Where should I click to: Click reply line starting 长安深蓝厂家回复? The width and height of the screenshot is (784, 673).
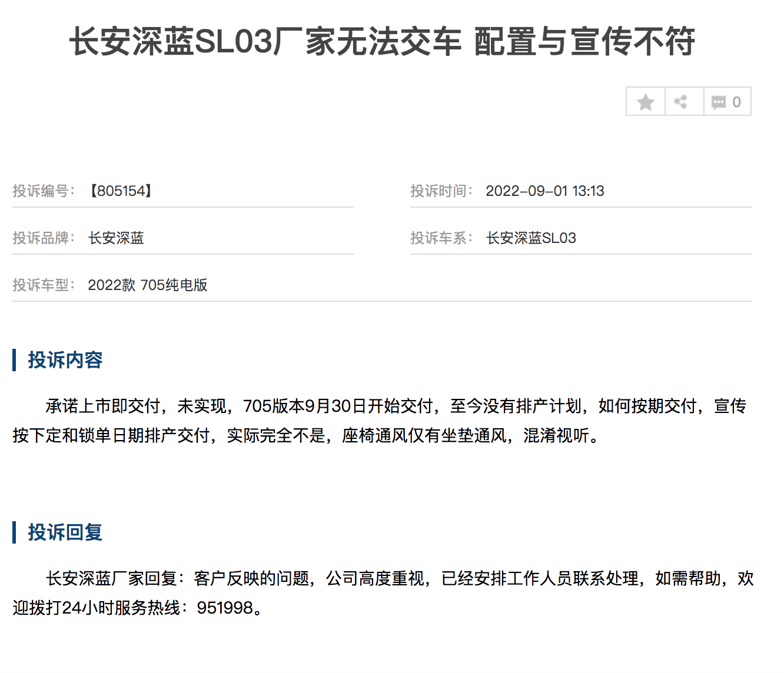(x=400, y=578)
